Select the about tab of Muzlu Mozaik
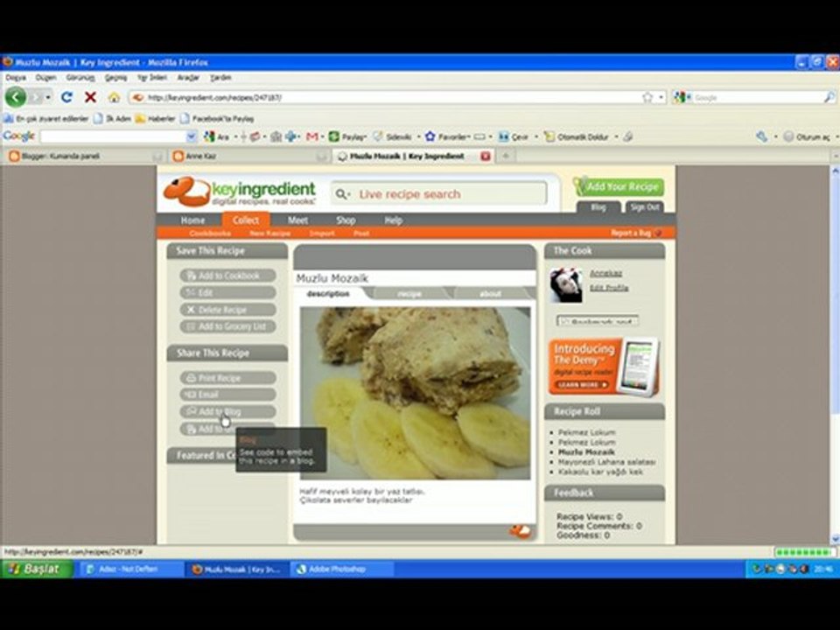The width and height of the screenshot is (840, 630). point(490,294)
